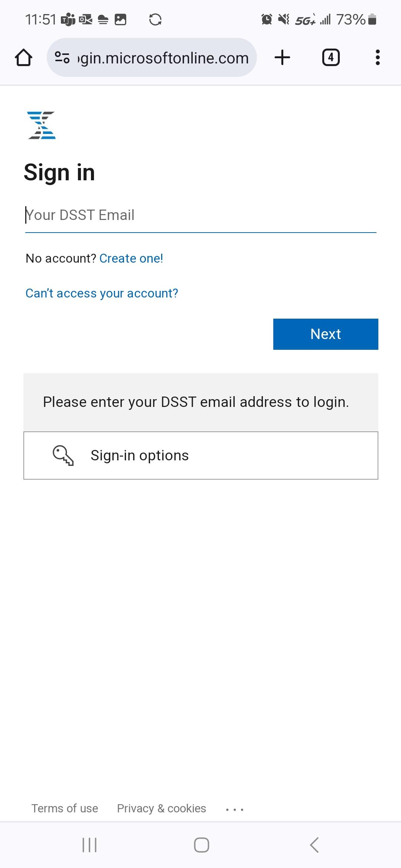This screenshot has height=868, width=401.
Task: Tap the Android home navigation button
Action: click(x=201, y=845)
